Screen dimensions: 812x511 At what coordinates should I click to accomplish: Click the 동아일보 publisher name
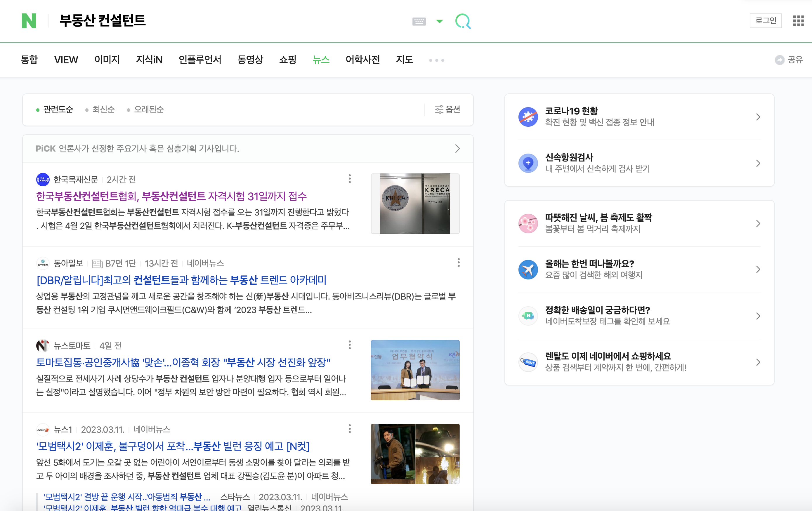pos(68,263)
